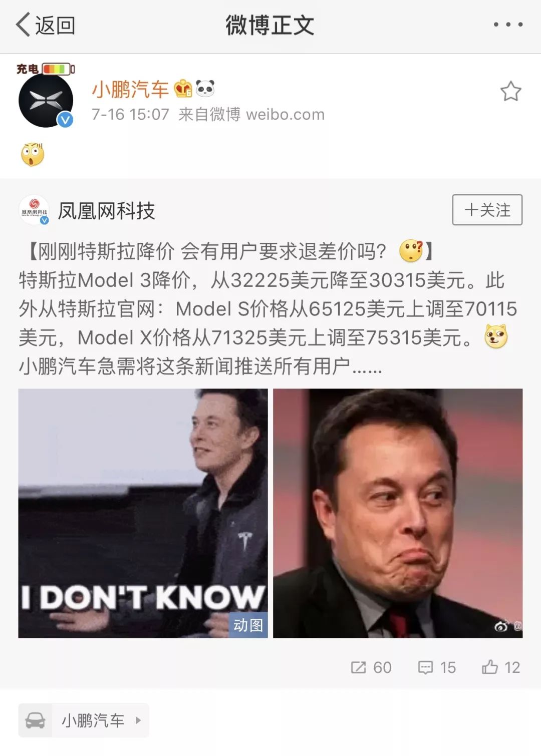
Task: Tap the panda badge icon
Action: tap(205, 89)
